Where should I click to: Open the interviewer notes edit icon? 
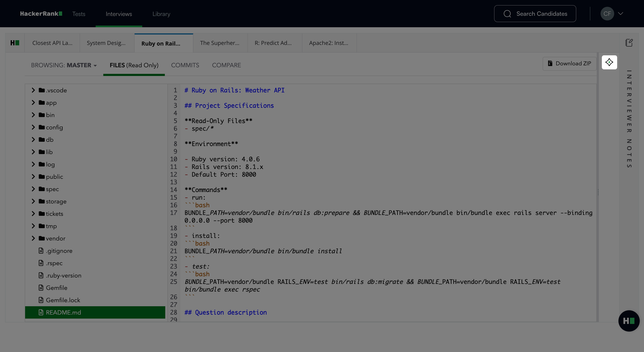coord(629,43)
